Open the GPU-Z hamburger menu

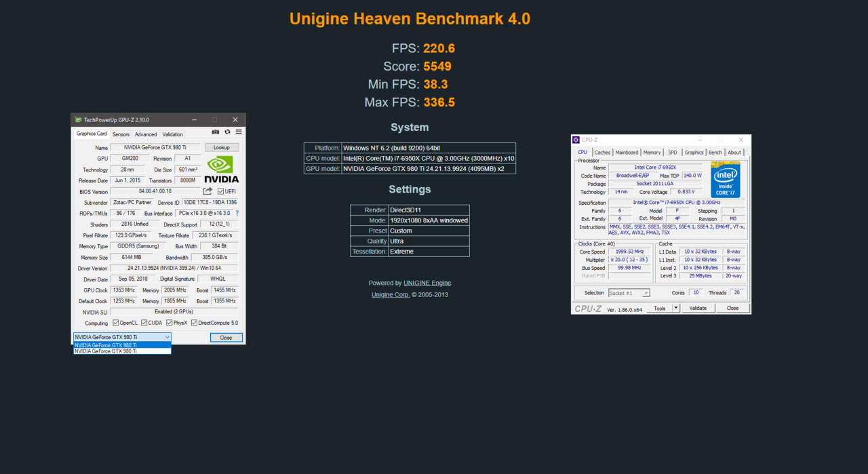click(x=239, y=132)
